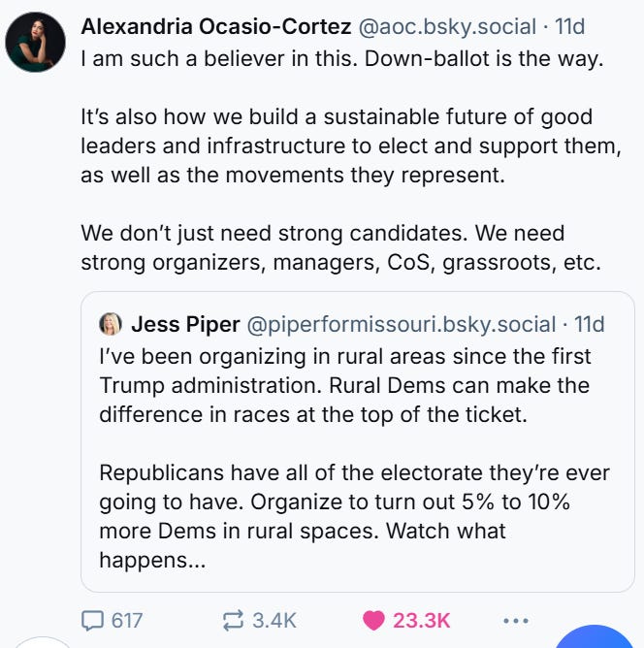Click the "We don't just need strong candidates" paragraph

click(341, 247)
